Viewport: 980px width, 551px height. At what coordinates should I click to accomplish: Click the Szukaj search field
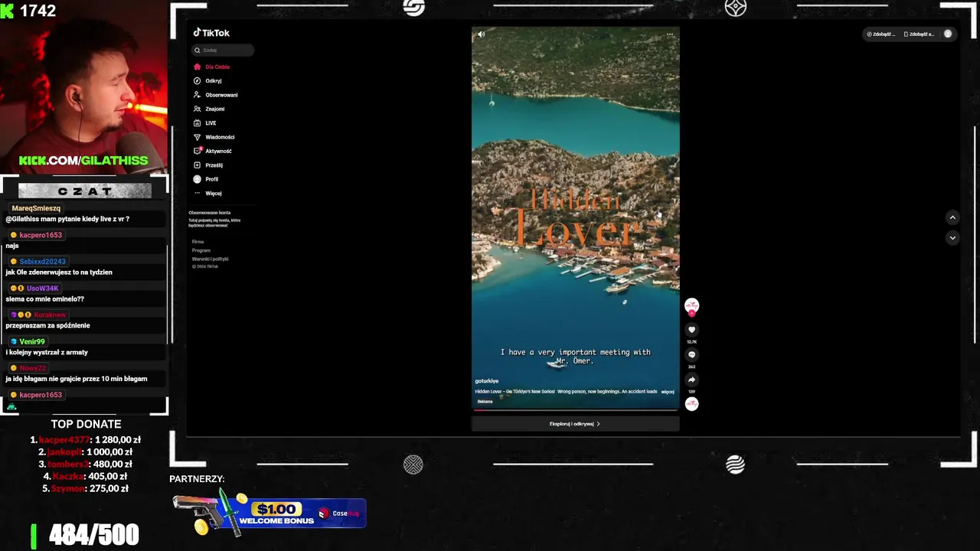pyautogui.click(x=223, y=50)
